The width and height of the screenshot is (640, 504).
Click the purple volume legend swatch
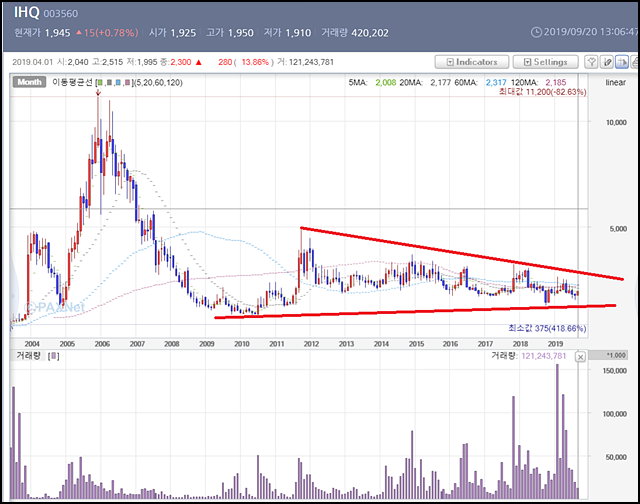(53, 356)
